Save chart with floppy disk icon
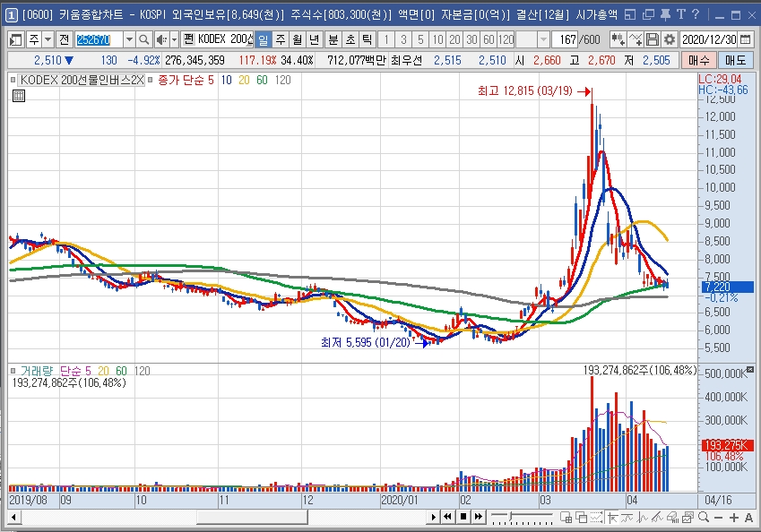 click(653, 39)
